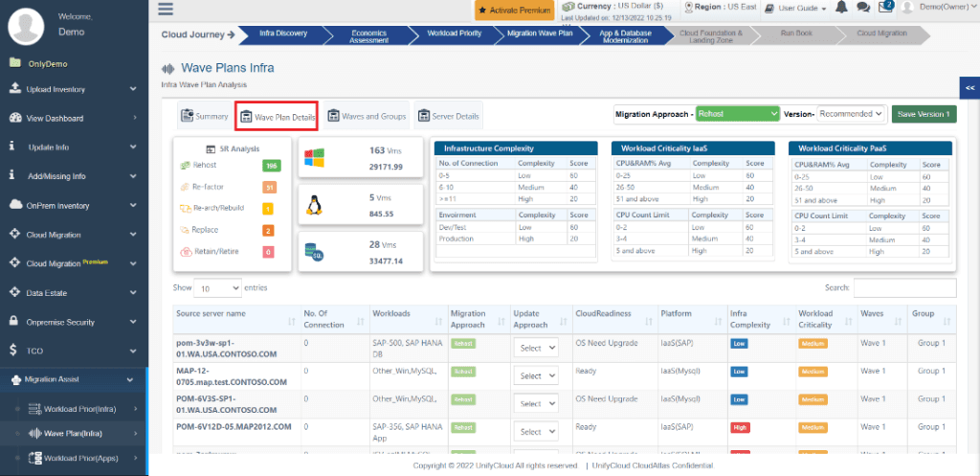Expand the OnPrem Inventory sidebar menu
The image size is (980, 476).
(74, 205)
